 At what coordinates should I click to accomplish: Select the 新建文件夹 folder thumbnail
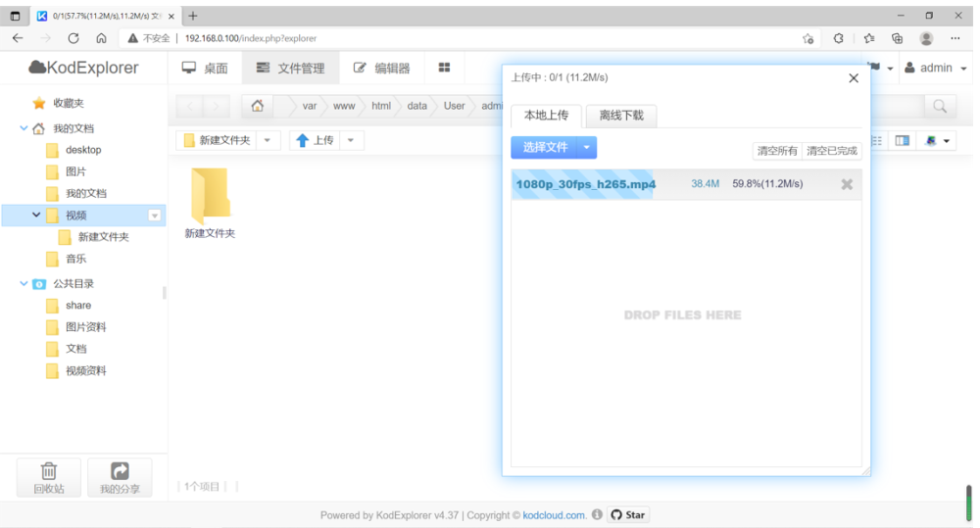click(x=210, y=203)
